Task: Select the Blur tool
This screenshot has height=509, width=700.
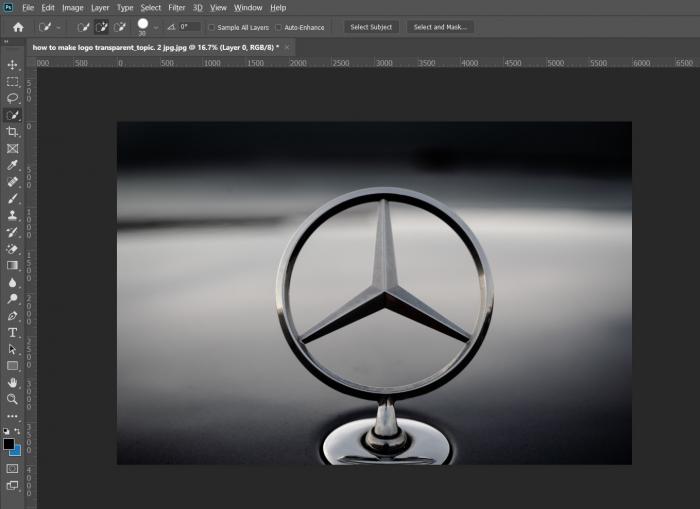Action: coord(12,283)
